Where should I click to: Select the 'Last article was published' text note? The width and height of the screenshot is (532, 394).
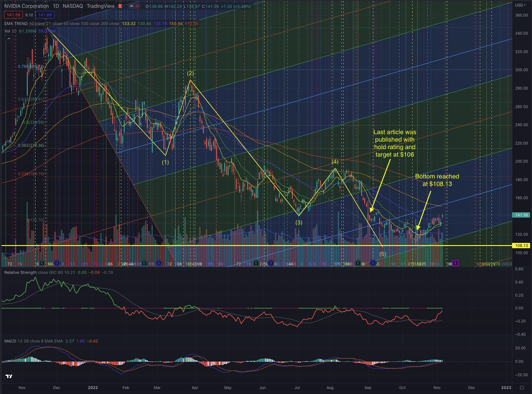[x=395, y=143]
